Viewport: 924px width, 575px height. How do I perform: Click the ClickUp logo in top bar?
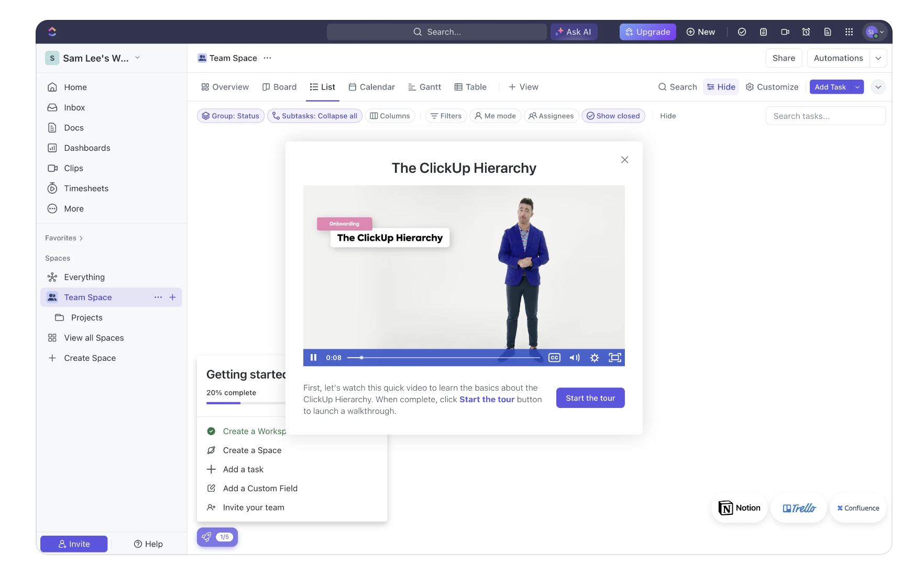pos(52,31)
